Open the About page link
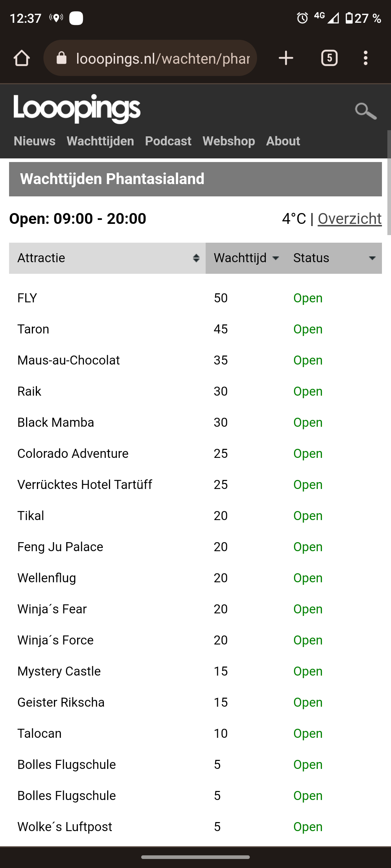 tap(283, 141)
